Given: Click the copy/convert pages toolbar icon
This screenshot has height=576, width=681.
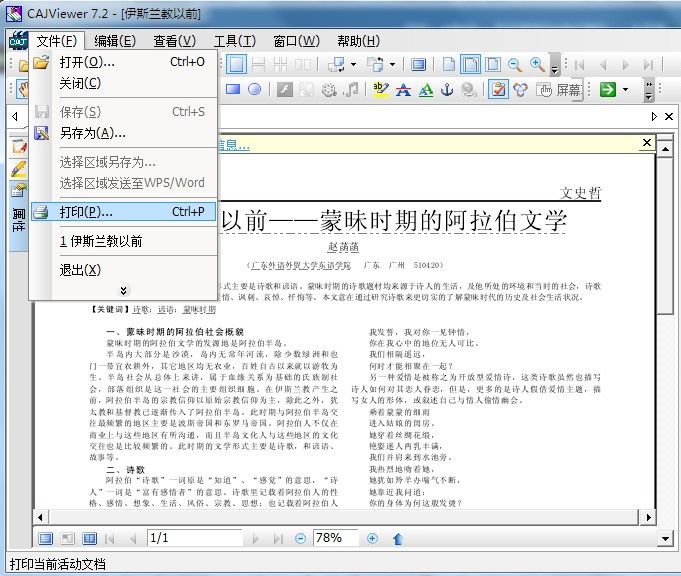Looking at the screenshot, I should coord(375,65).
